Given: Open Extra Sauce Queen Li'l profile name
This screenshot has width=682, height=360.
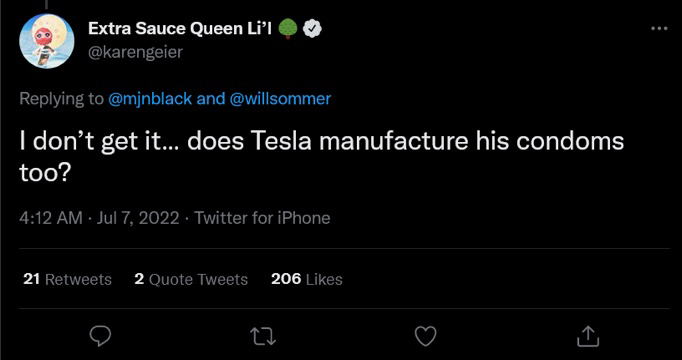Looking at the screenshot, I should [180, 29].
